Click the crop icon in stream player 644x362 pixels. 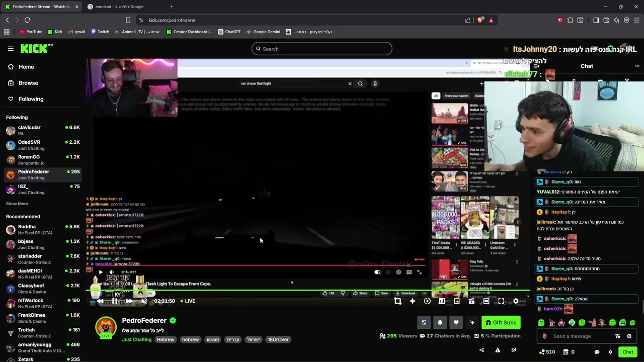point(397,301)
